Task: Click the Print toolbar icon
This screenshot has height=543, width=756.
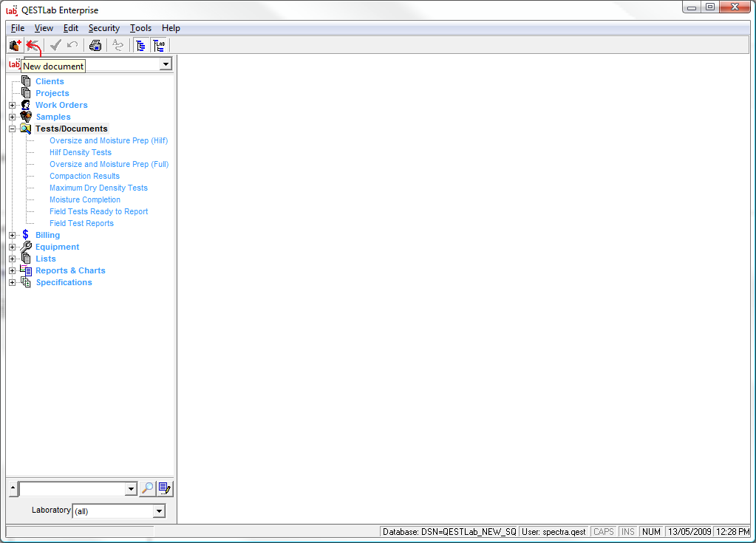Action: pos(95,45)
